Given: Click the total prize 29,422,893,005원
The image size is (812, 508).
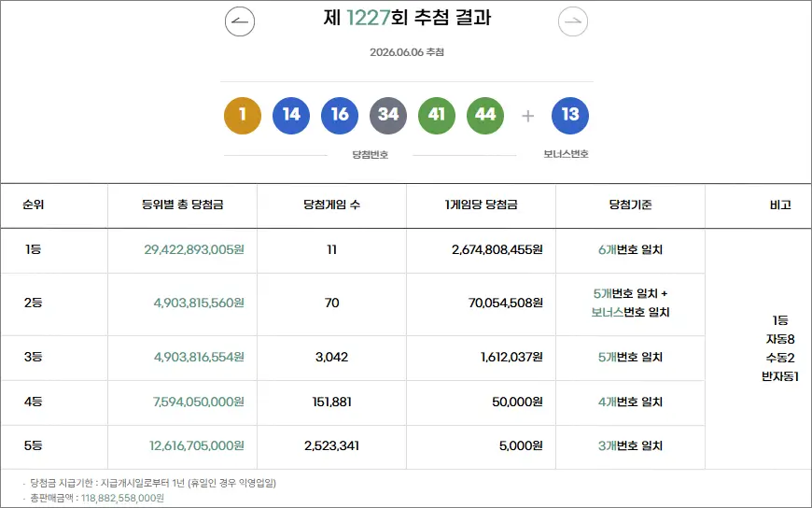Looking at the screenshot, I should click(x=194, y=250).
